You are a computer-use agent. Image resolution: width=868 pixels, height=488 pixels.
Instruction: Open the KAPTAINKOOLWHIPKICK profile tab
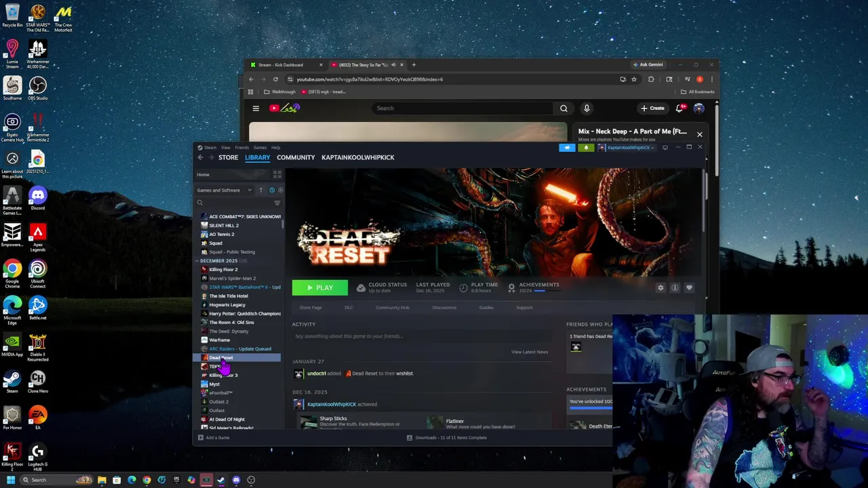357,157
